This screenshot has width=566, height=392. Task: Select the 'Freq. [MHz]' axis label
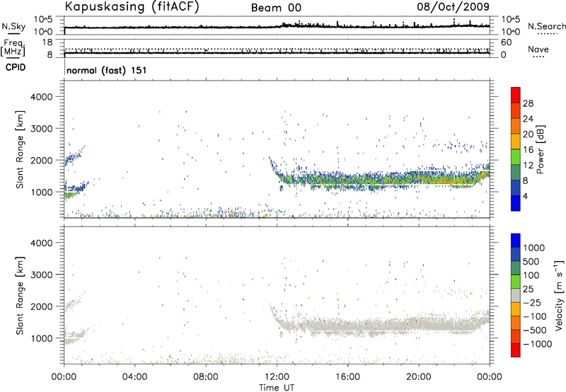click(13, 47)
